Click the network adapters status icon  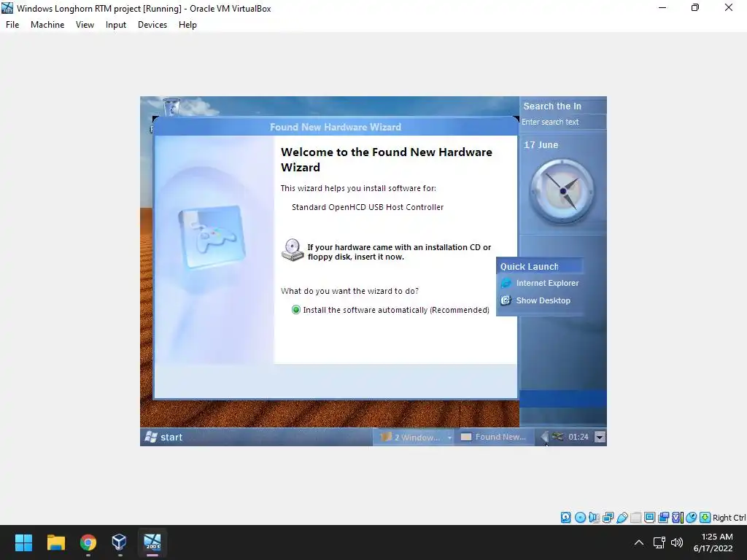tap(608, 518)
